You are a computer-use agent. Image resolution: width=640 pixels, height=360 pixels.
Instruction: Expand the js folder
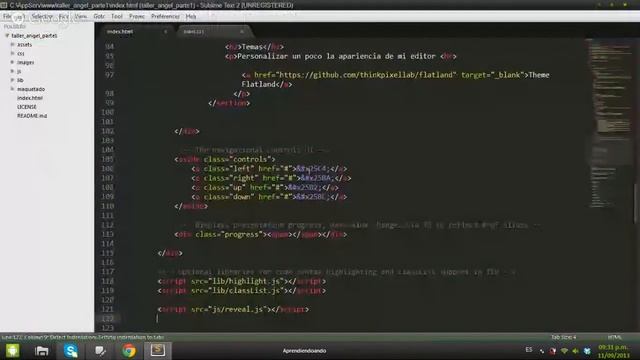tap(12, 71)
